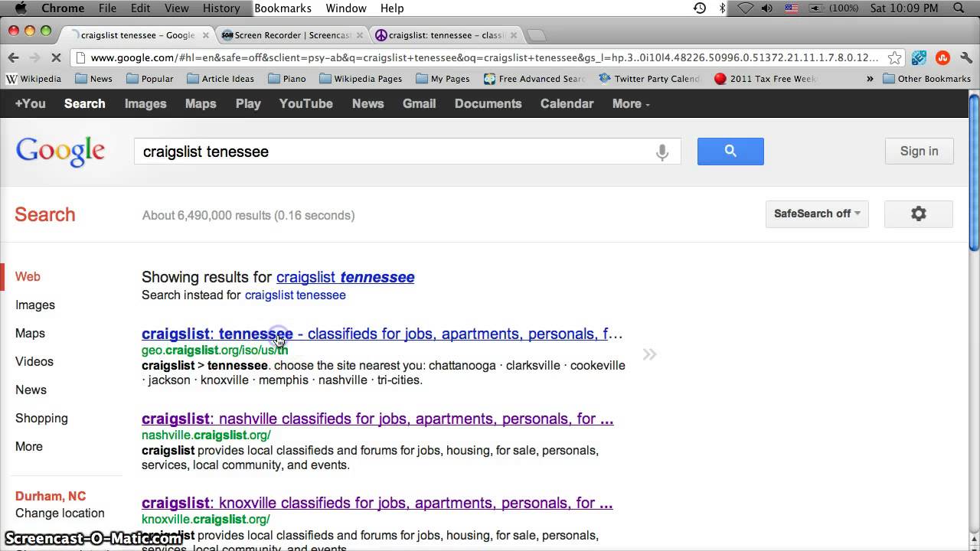980x551 pixels.
Task: Open craigslist: nashville classifieds result
Action: [x=377, y=419]
